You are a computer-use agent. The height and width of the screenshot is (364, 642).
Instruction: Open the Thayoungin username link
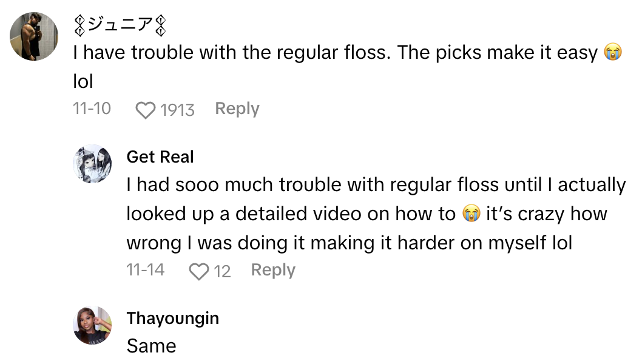[173, 318]
